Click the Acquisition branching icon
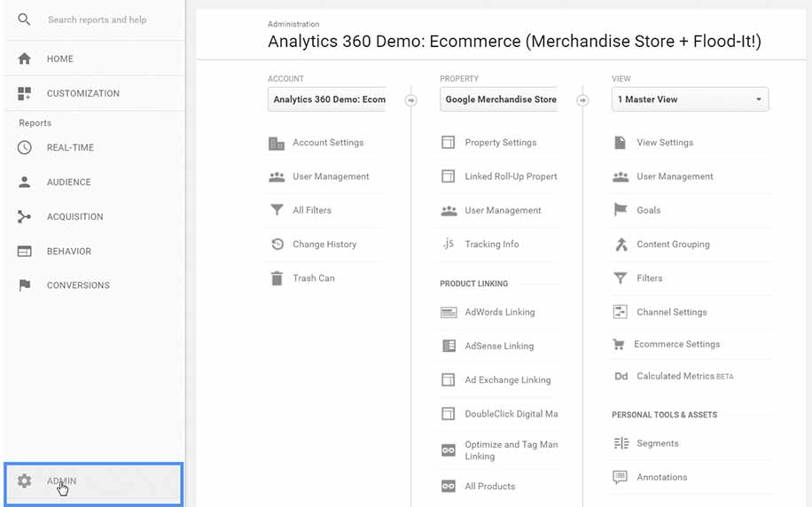Screen dimensions: 812x507 (24, 216)
